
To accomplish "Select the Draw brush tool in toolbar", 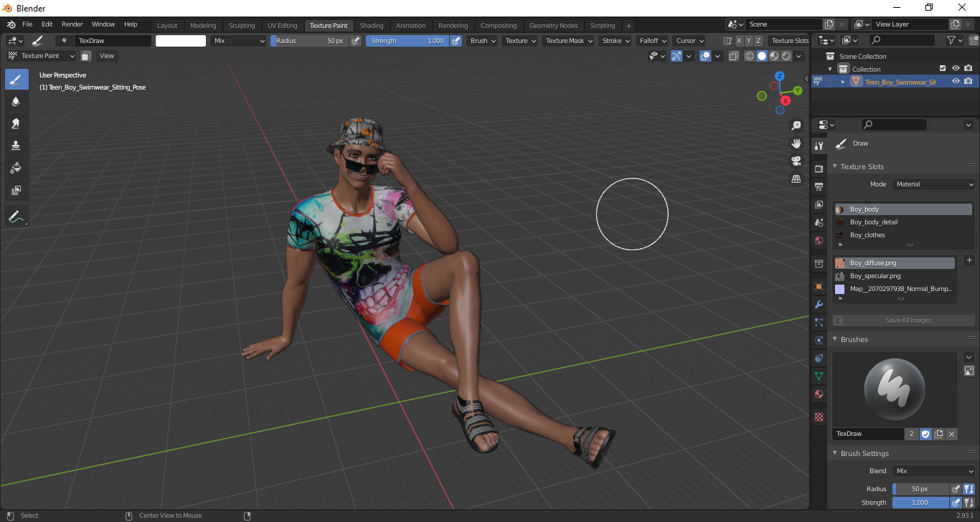I will point(17,80).
